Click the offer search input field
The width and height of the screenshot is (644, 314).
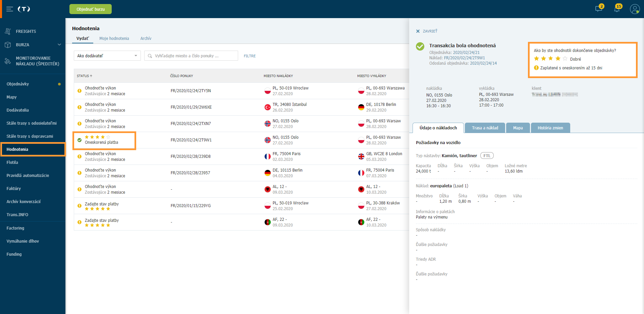pos(191,56)
